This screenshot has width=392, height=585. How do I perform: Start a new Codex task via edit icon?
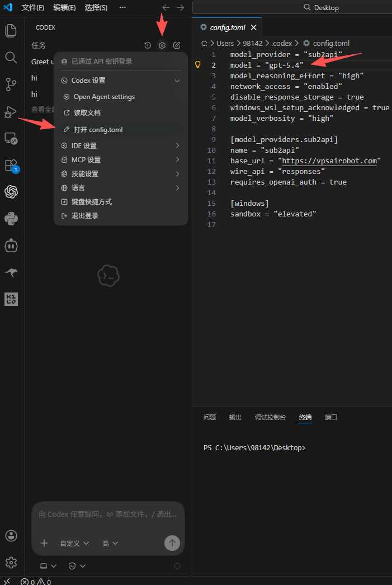point(177,45)
